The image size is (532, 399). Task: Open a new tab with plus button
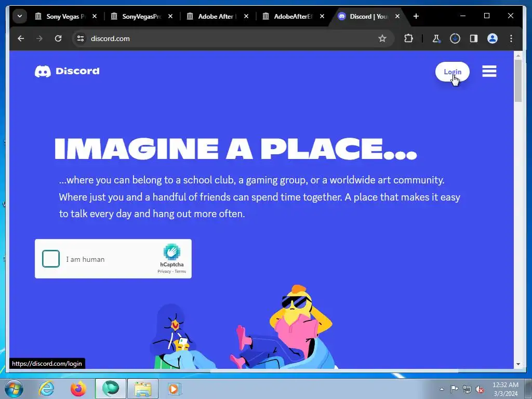pyautogui.click(x=416, y=16)
